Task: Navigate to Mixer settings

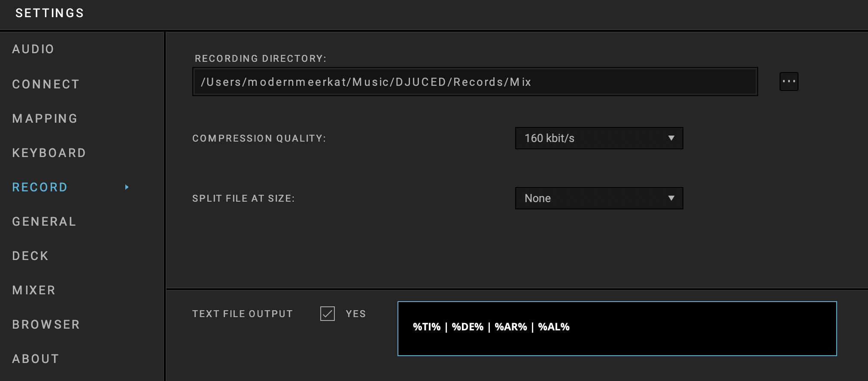Action: (x=34, y=290)
